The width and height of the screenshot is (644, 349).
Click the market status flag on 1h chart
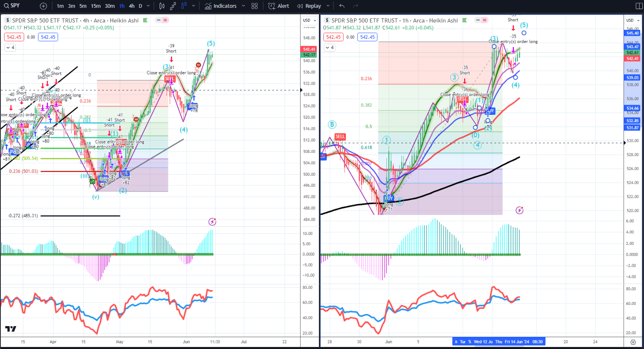click(x=464, y=20)
